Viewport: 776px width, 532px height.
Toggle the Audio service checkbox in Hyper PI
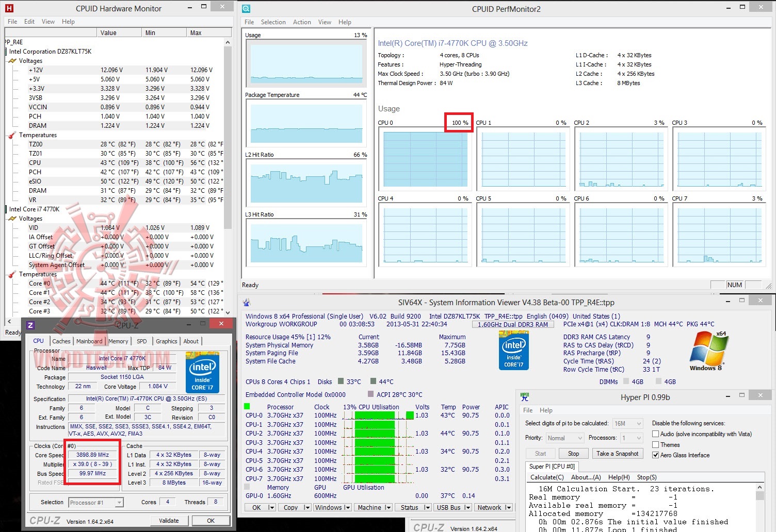coord(655,434)
